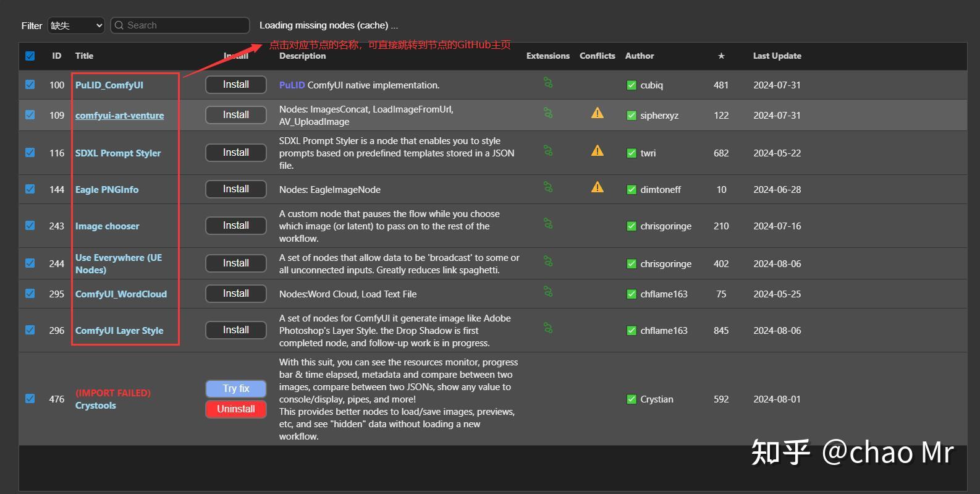Sort by the Last Update column header
Screen dimensions: 980x494
coord(777,56)
